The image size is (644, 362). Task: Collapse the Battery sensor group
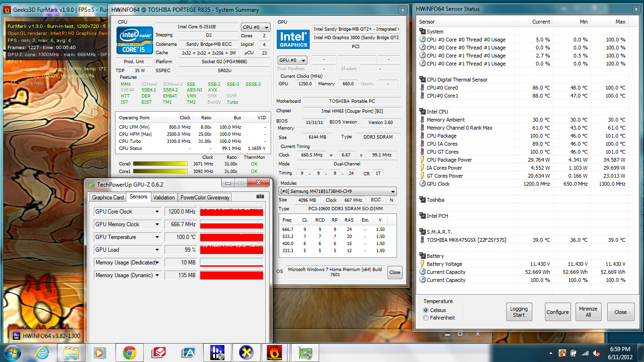coord(422,256)
